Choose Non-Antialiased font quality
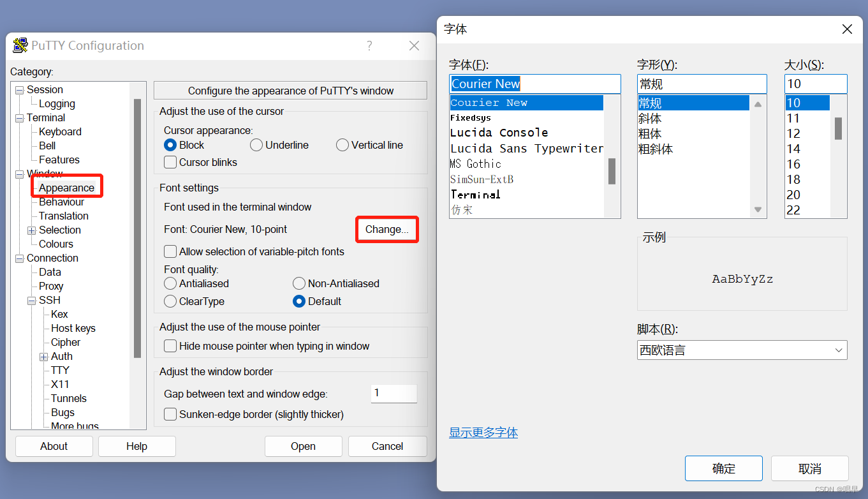This screenshot has height=499, width=868. pos(299,283)
